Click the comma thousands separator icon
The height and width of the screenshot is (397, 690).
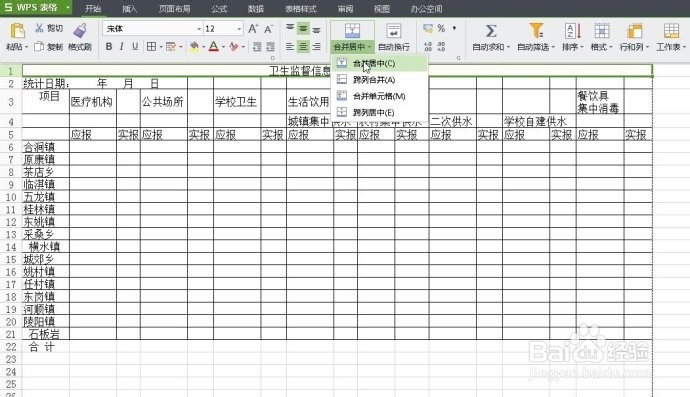coord(454,29)
